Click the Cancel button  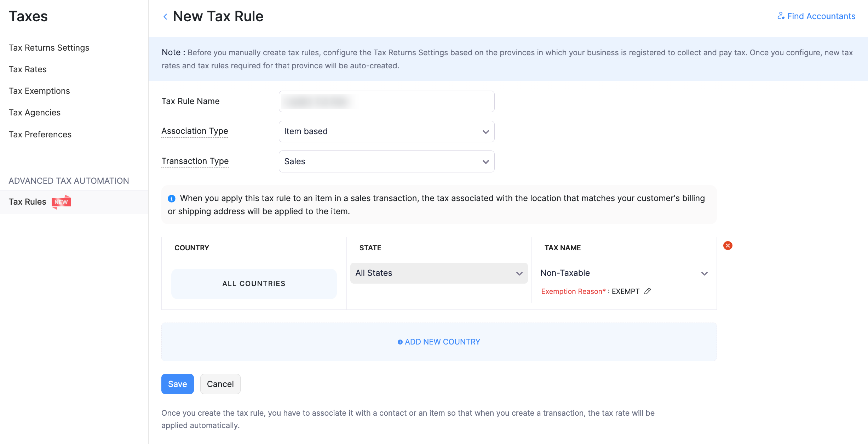tap(220, 384)
